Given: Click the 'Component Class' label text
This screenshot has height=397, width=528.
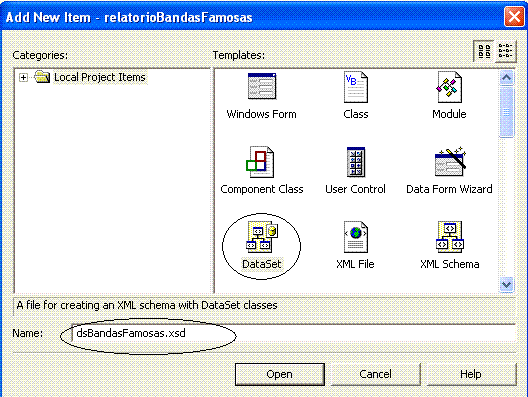Looking at the screenshot, I should point(262,189).
